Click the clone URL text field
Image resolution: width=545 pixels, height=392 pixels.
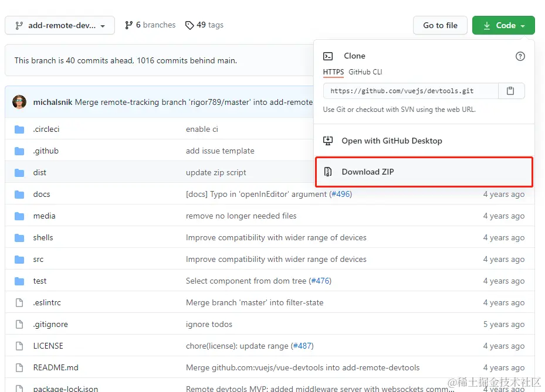pyautogui.click(x=411, y=91)
